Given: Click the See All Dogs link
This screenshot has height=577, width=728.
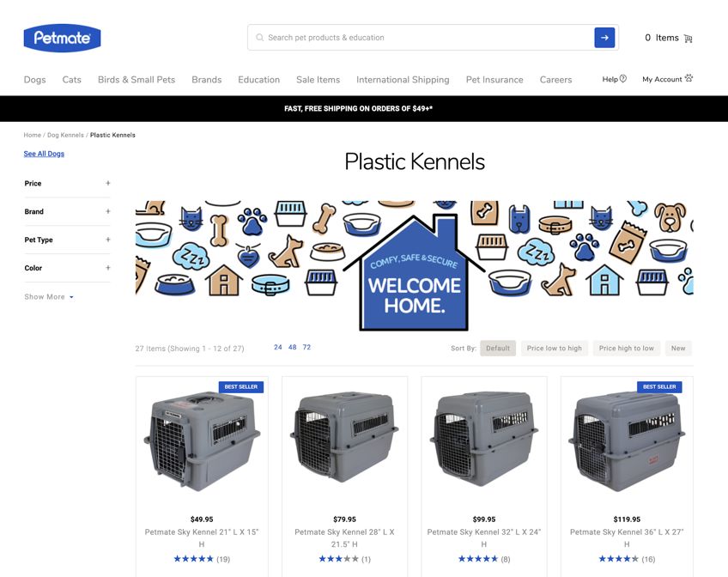Looking at the screenshot, I should (44, 154).
